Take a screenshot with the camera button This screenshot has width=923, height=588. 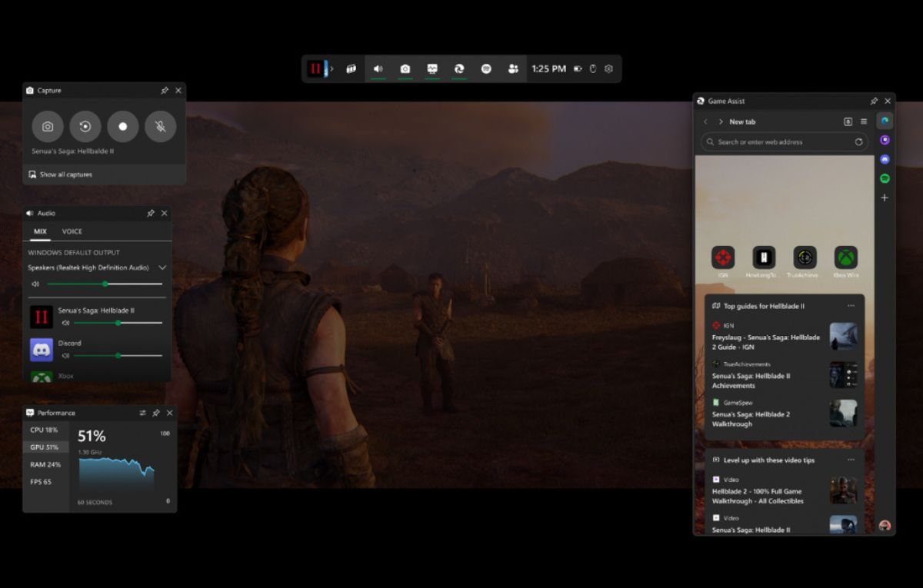[x=48, y=126]
